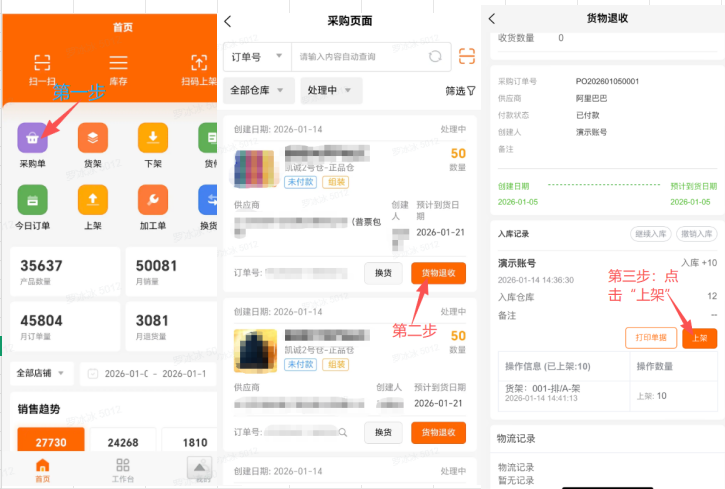Screen dimensions: 725x489
Task: Type in the order search input field
Action: tap(360, 57)
